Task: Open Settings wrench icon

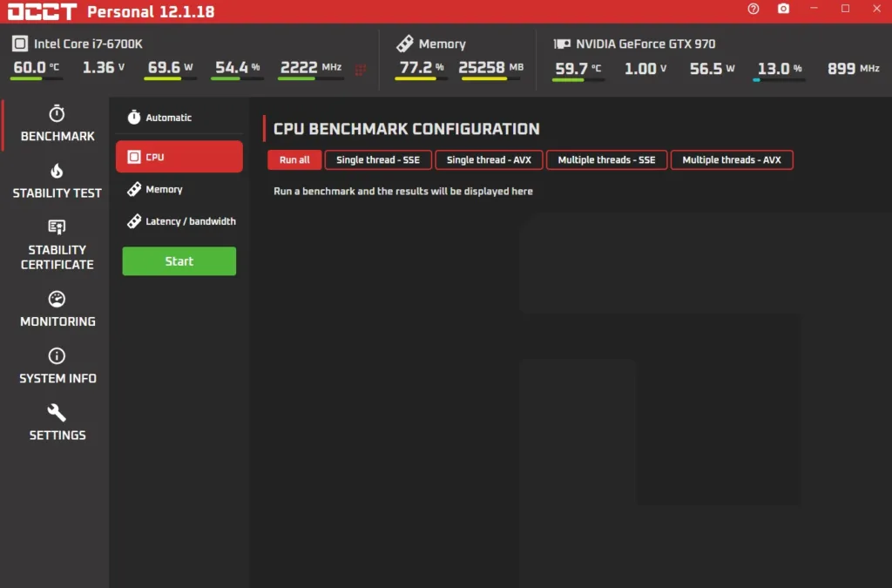Action: click(x=57, y=412)
